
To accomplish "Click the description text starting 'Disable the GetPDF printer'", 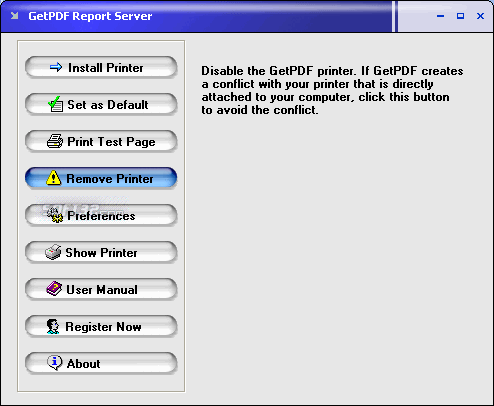I will pyautogui.click(x=332, y=90).
